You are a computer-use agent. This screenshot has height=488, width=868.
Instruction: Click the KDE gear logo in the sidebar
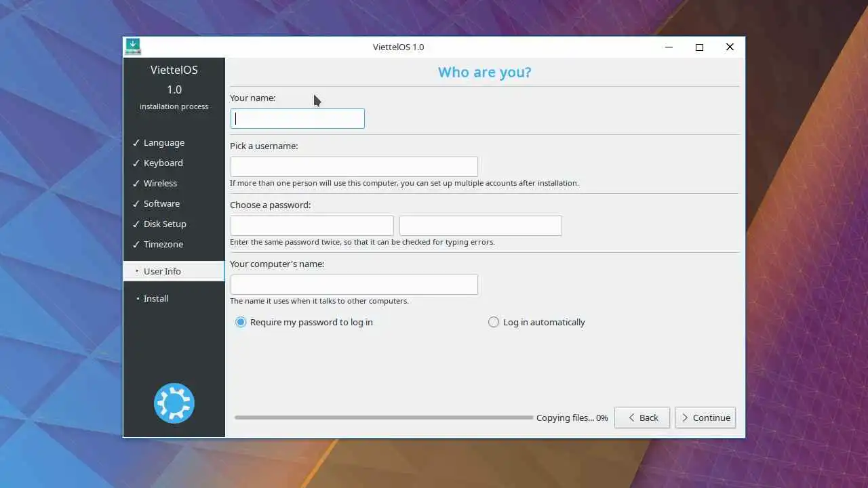coord(174,403)
